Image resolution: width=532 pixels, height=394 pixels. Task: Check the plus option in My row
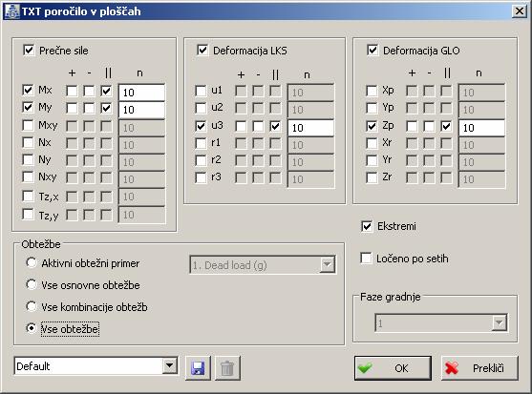[x=72, y=108]
